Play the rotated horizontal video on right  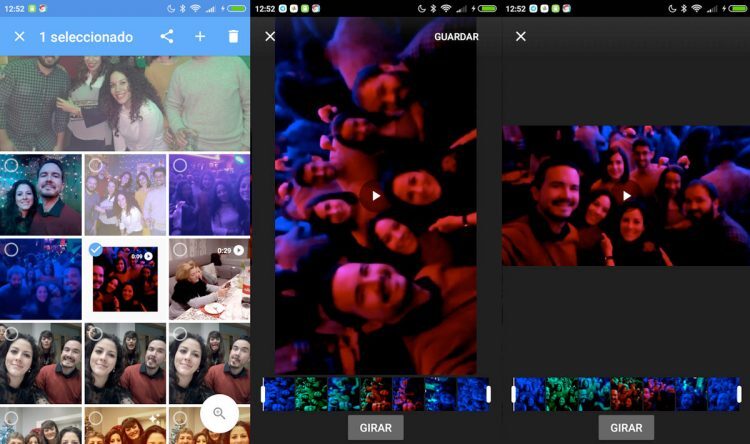626,196
